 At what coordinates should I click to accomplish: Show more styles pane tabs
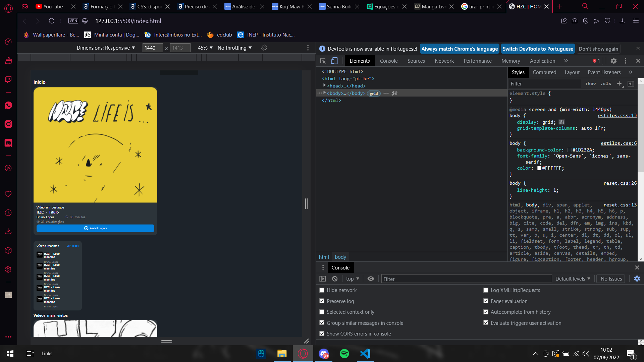[x=631, y=72]
